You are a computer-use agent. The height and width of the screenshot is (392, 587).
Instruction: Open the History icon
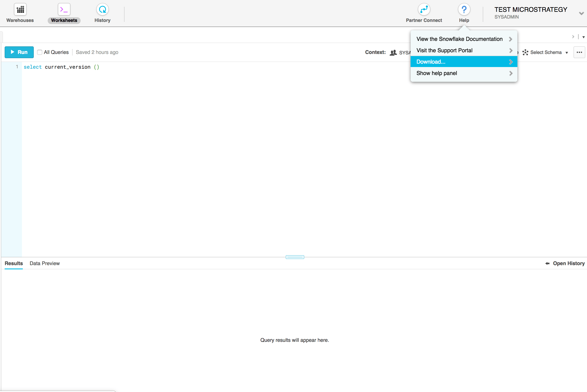tap(102, 9)
